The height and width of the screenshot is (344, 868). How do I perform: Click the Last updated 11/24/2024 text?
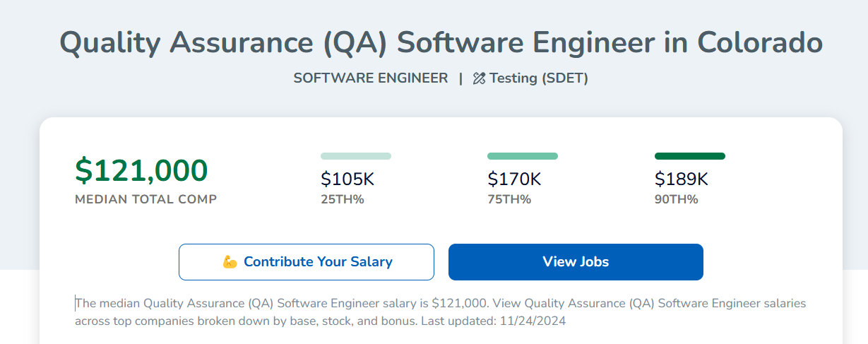[x=502, y=321]
